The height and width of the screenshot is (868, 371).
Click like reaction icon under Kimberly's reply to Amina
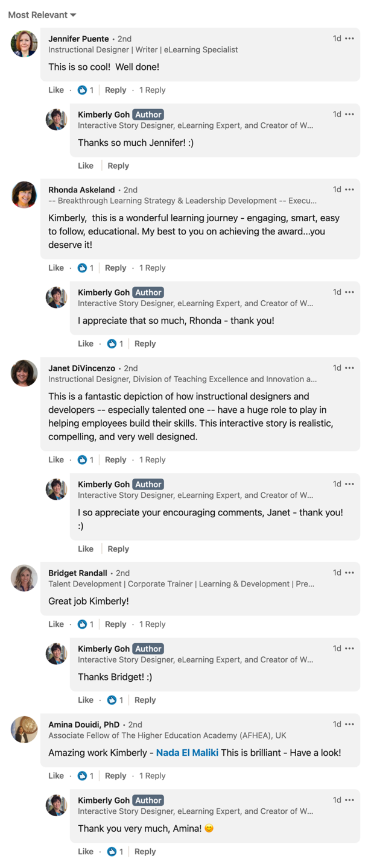click(x=112, y=851)
